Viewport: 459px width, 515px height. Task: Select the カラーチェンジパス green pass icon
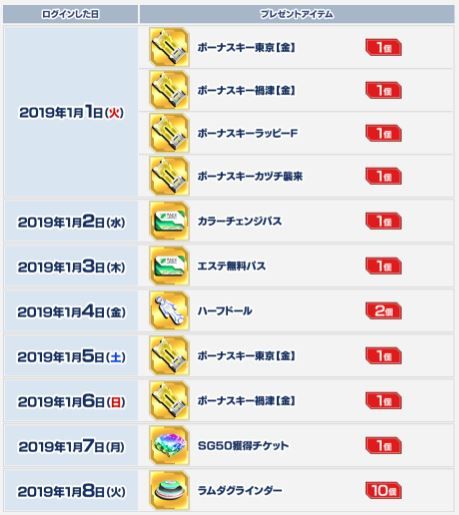point(169,221)
